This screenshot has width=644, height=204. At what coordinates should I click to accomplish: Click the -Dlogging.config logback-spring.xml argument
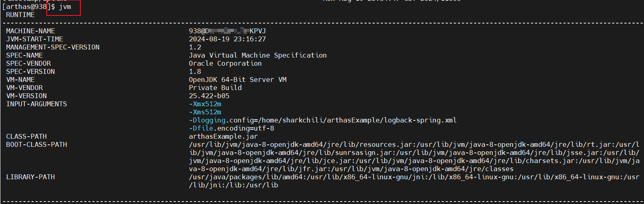(322, 120)
